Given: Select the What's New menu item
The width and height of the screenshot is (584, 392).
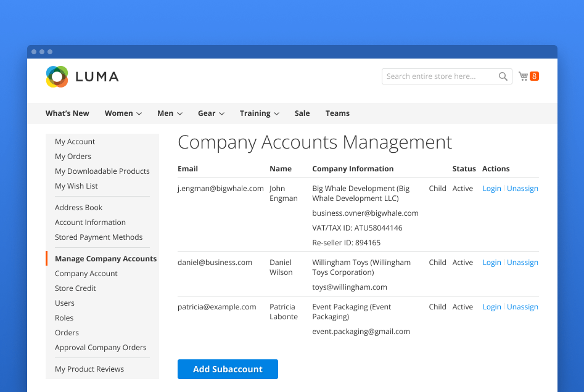Looking at the screenshot, I should pyautogui.click(x=67, y=113).
